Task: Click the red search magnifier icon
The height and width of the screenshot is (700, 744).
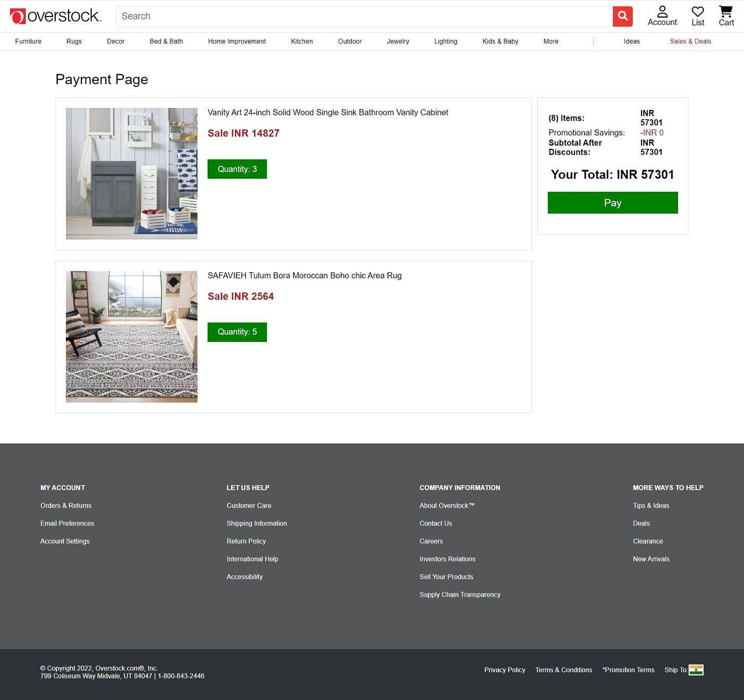Action: (622, 16)
